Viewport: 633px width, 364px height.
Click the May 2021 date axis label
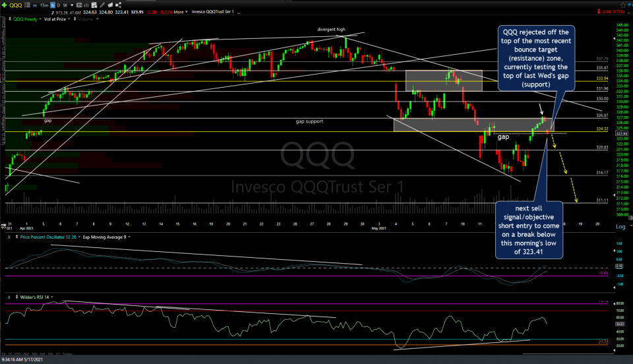[x=379, y=228]
